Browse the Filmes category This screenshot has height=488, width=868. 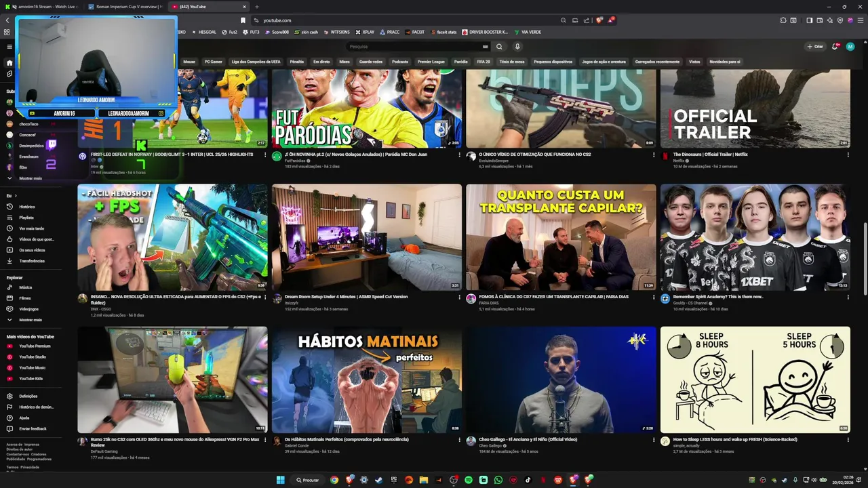tap(25, 298)
